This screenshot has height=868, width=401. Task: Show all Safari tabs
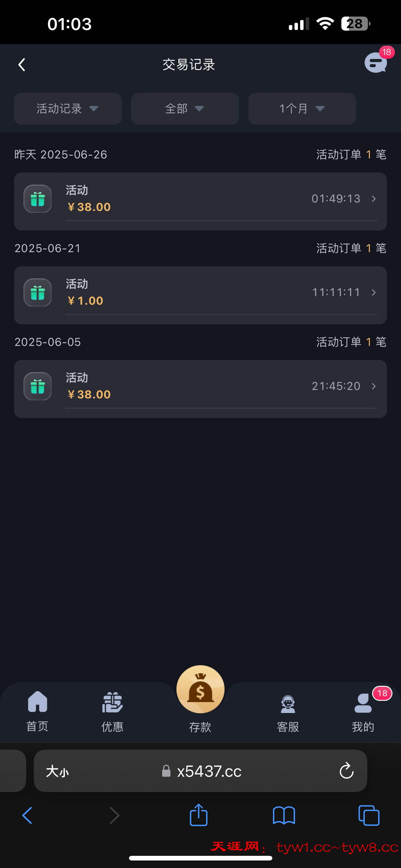369,816
